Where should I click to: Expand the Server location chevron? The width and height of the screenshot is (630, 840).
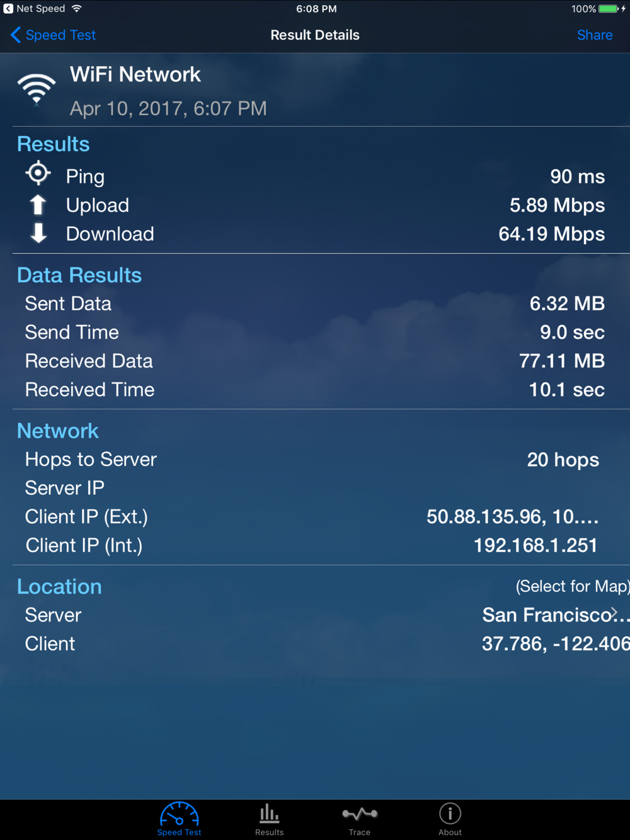click(x=614, y=613)
